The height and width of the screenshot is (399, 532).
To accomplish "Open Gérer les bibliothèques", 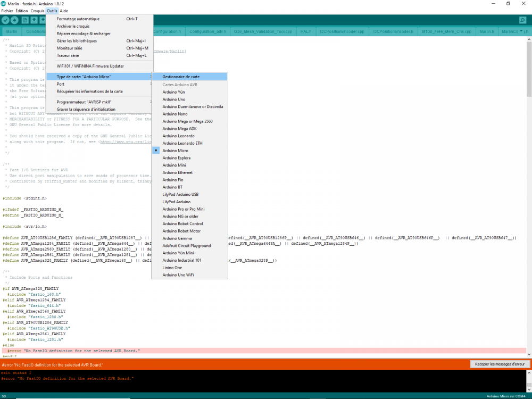I will (99, 41).
